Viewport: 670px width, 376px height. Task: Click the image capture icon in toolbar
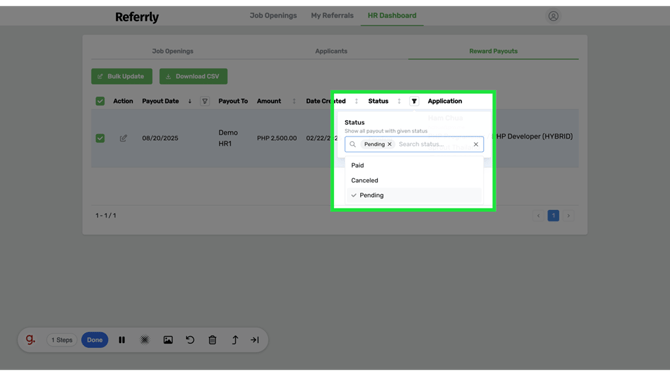(x=168, y=340)
